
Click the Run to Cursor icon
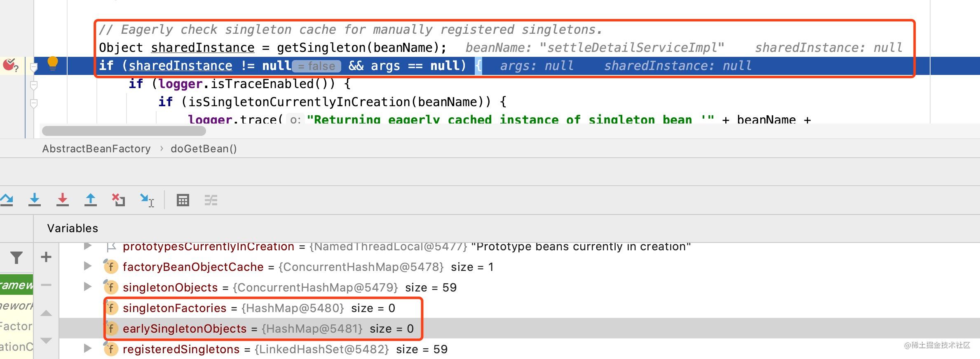click(x=147, y=200)
